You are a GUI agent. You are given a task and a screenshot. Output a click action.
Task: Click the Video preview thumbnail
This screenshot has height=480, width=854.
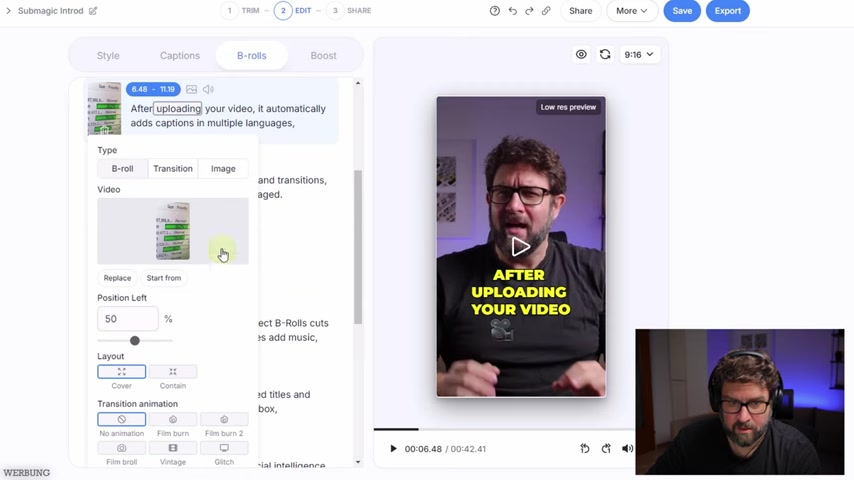pos(173,231)
